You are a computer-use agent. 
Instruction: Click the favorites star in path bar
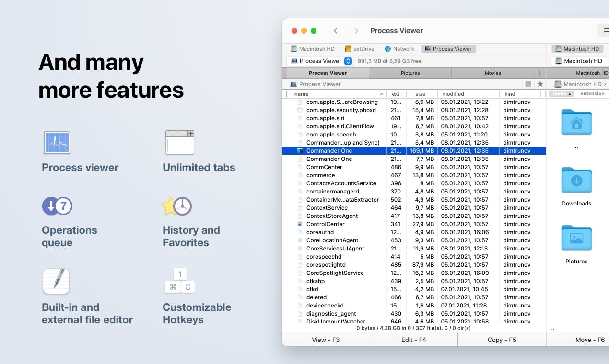pos(540,84)
